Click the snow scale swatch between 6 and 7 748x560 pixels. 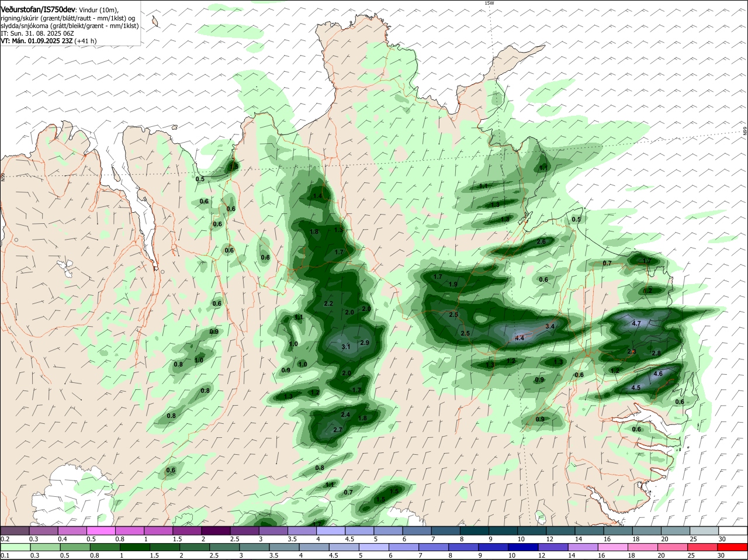tap(417, 530)
